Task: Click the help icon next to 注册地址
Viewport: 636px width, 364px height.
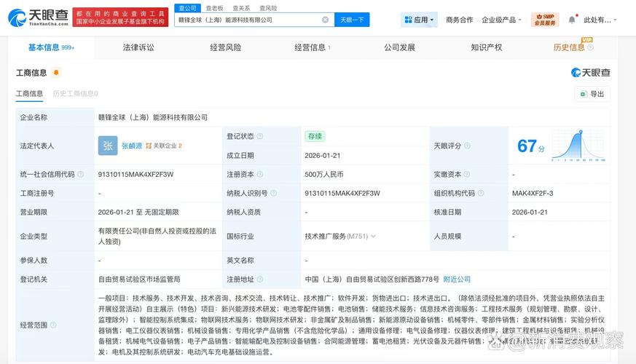Action: pos(260,279)
